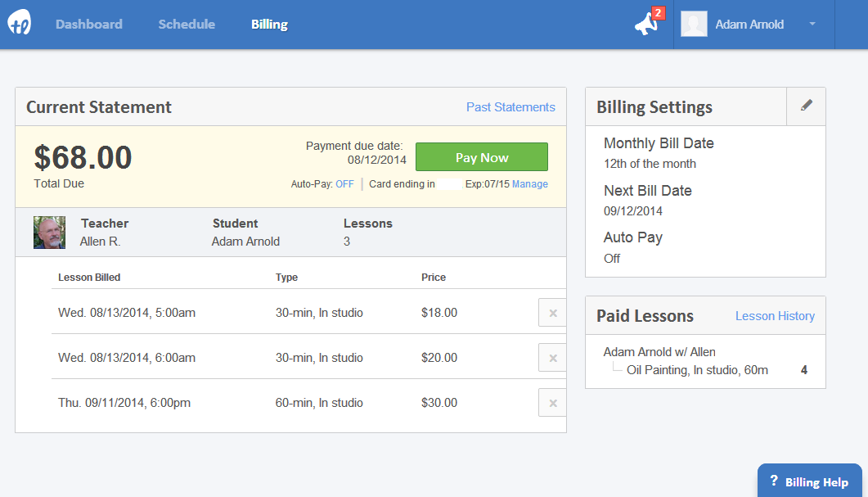Edit Billing Settings with the pencil icon

806,106
